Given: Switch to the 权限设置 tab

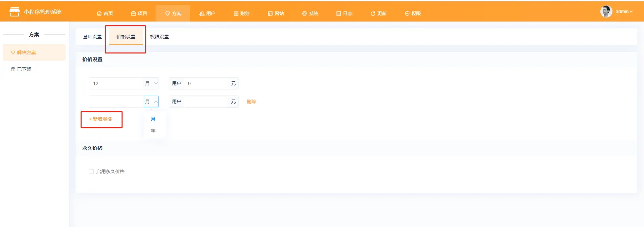Looking at the screenshot, I should [x=159, y=37].
